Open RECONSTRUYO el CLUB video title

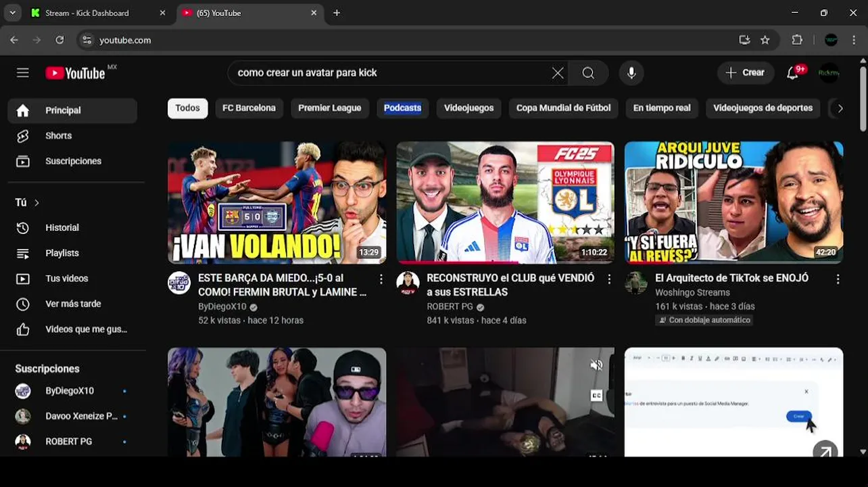510,285
